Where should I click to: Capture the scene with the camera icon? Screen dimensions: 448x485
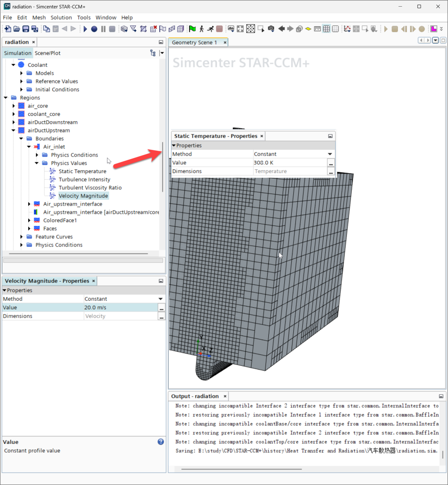(x=271, y=29)
